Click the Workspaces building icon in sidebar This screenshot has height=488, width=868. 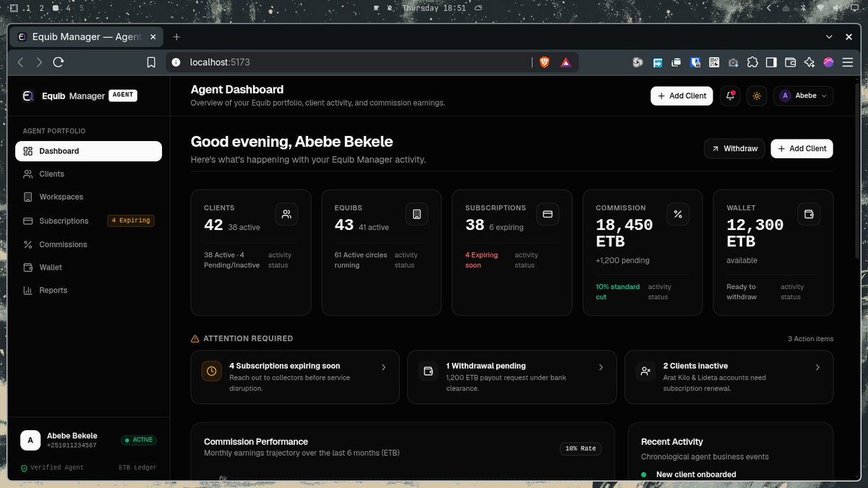pos(28,197)
